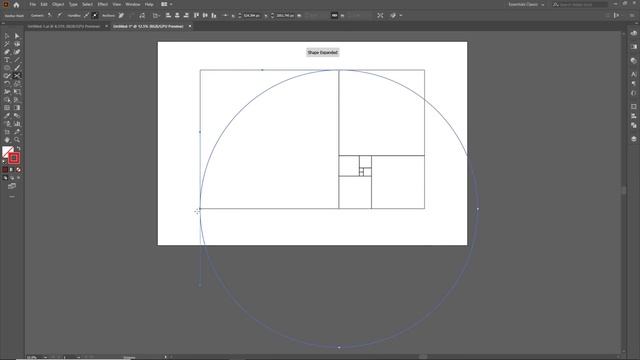Reset to default fill and stroke
640x360 pixels.
coord(4,162)
